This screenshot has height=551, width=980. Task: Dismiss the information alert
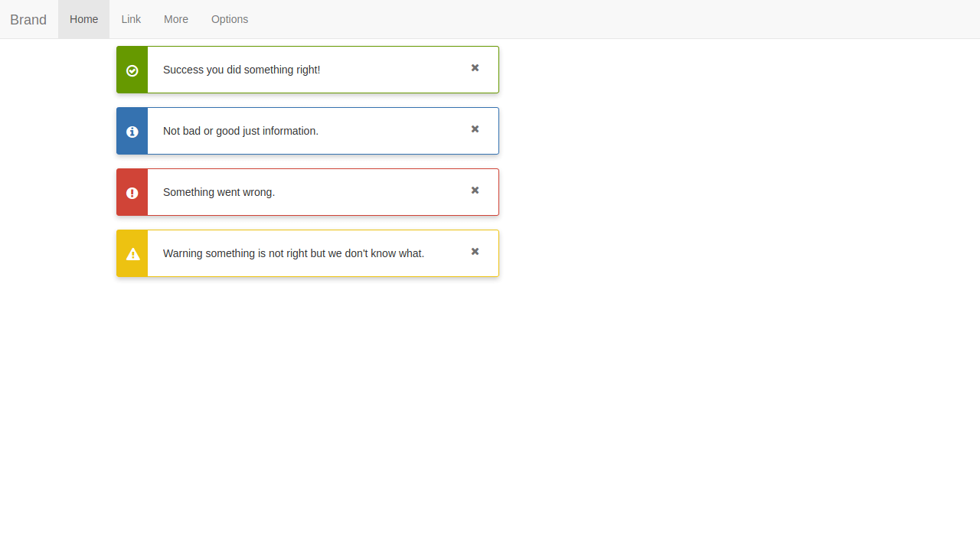(x=475, y=129)
